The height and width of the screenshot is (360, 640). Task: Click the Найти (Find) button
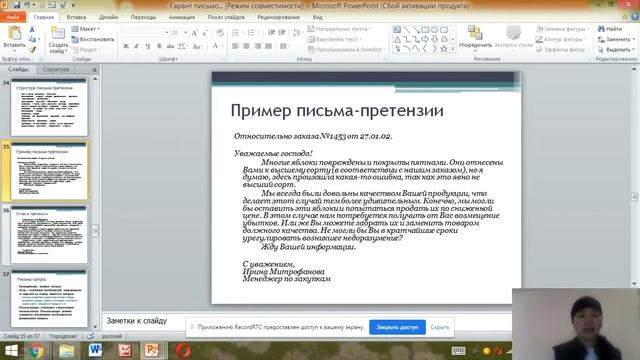point(610,29)
